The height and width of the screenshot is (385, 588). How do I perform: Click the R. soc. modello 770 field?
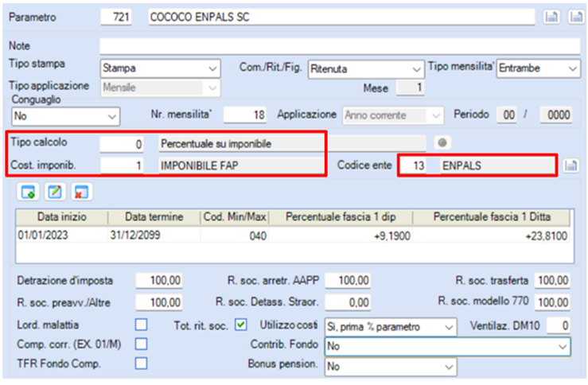[x=552, y=302]
